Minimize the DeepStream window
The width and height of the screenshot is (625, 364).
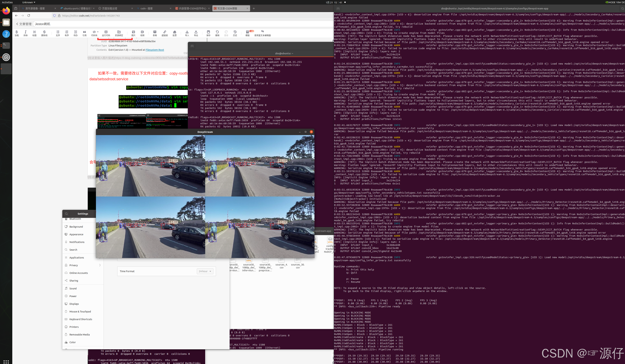click(300, 132)
